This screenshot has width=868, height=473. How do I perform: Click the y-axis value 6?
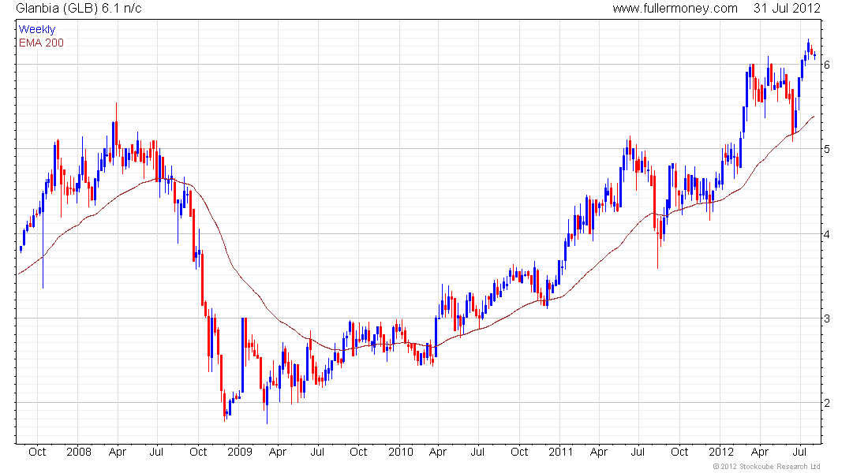point(827,65)
